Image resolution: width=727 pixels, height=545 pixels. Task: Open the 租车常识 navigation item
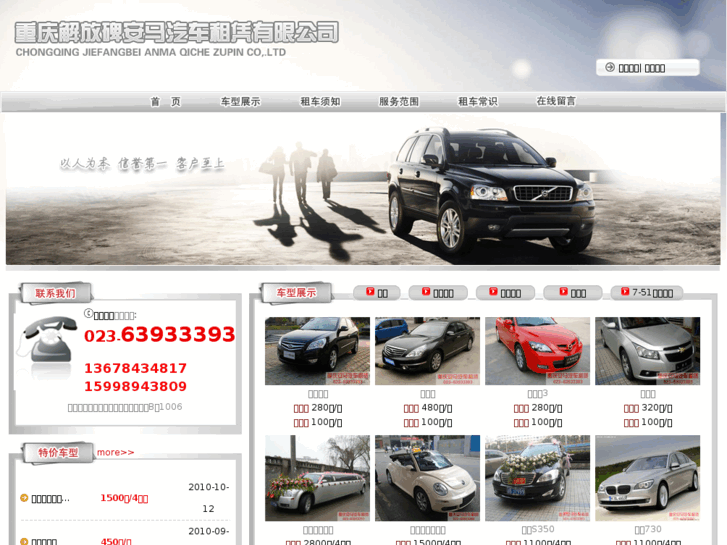pyautogui.click(x=478, y=102)
